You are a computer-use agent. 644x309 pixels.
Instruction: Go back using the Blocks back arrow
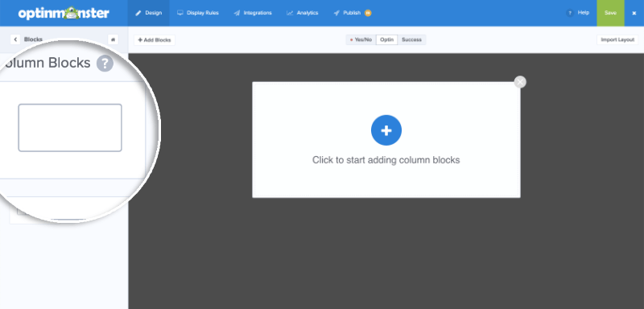[x=15, y=39]
